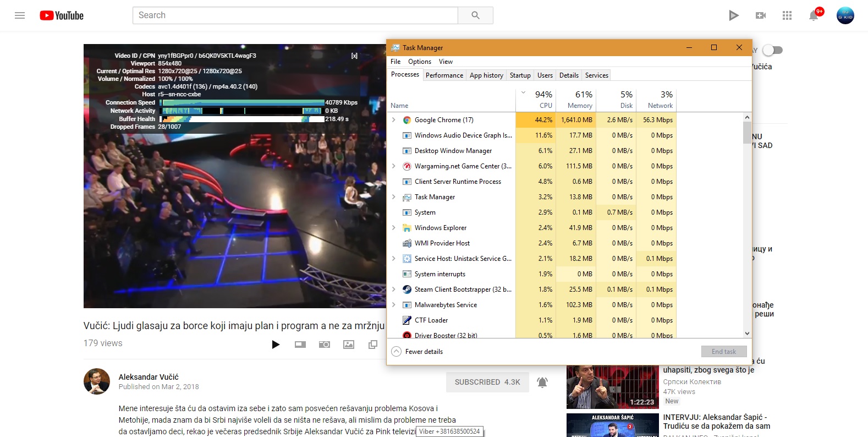Expand the Wargaming.net Game Center group
868x437 pixels.
pyautogui.click(x=394, y=166)
